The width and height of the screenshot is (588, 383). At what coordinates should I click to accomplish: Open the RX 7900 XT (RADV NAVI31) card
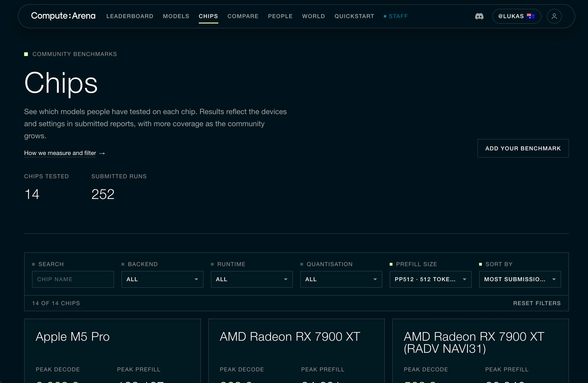pyautogui.click(x=480, y=351)
